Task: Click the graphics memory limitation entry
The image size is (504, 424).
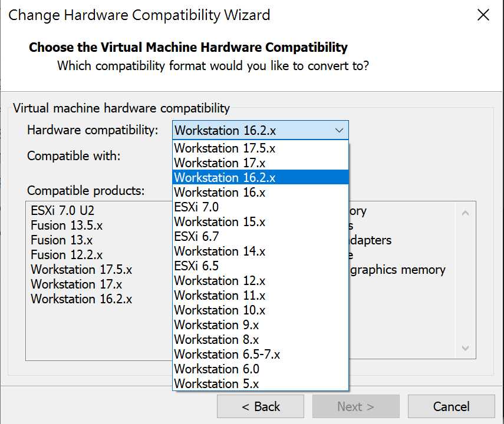Action: click(x=398, y=270)
